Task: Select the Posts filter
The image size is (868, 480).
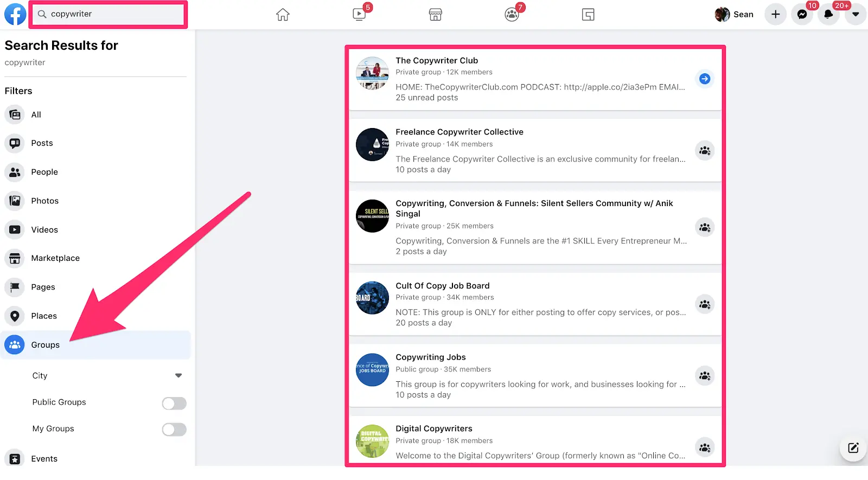Action: tap(95, 143)
